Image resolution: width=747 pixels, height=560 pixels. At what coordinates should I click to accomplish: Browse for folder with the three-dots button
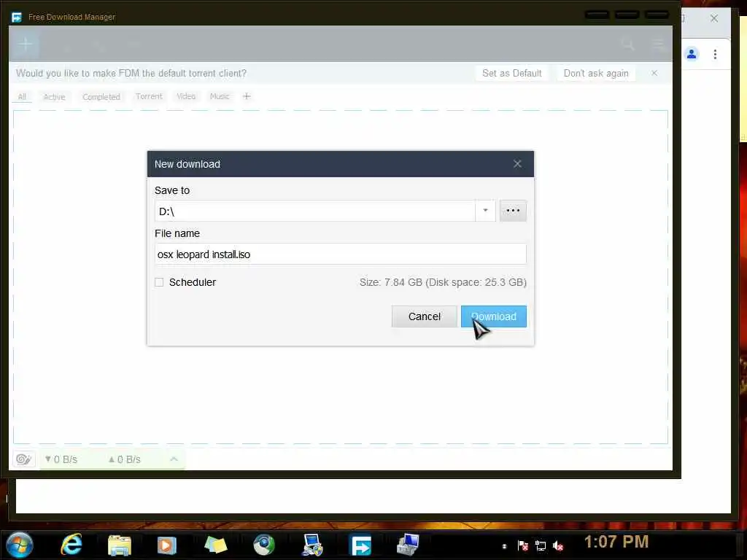[x=513, y=211]
